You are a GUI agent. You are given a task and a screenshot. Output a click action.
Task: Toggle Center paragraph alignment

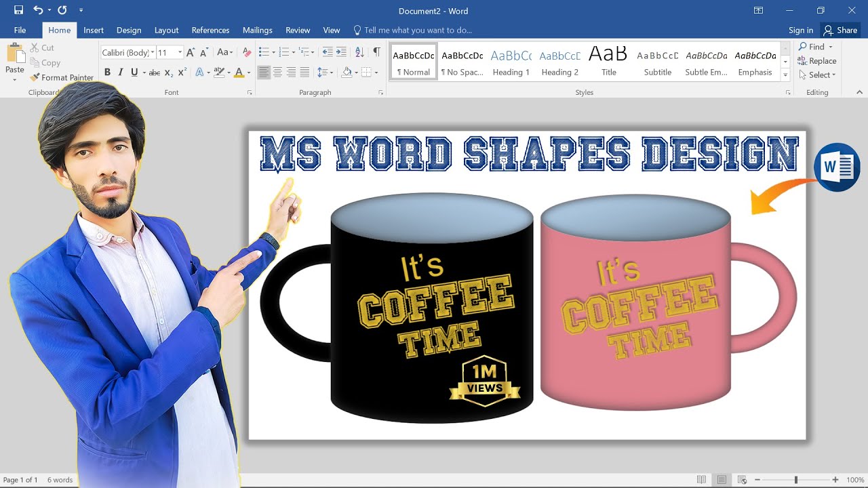point(277,73)
